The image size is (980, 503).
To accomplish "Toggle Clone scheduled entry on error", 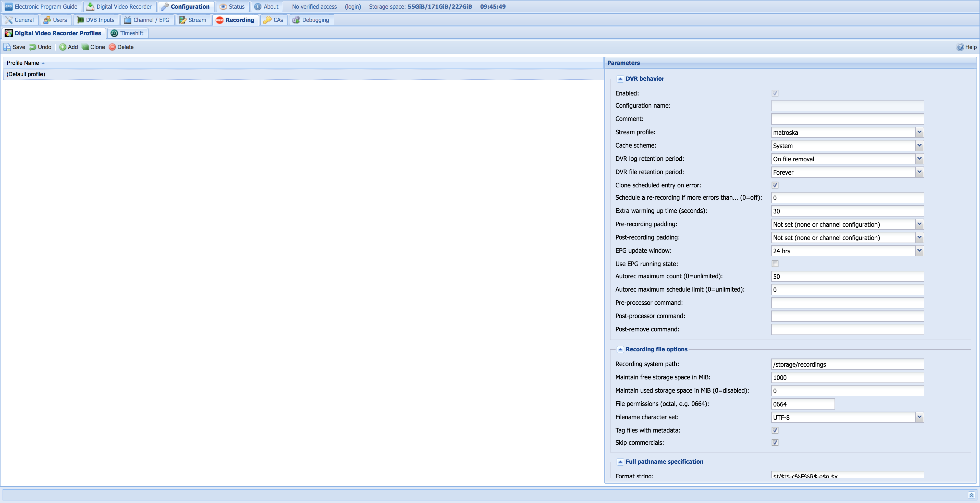I will (775, 185).
